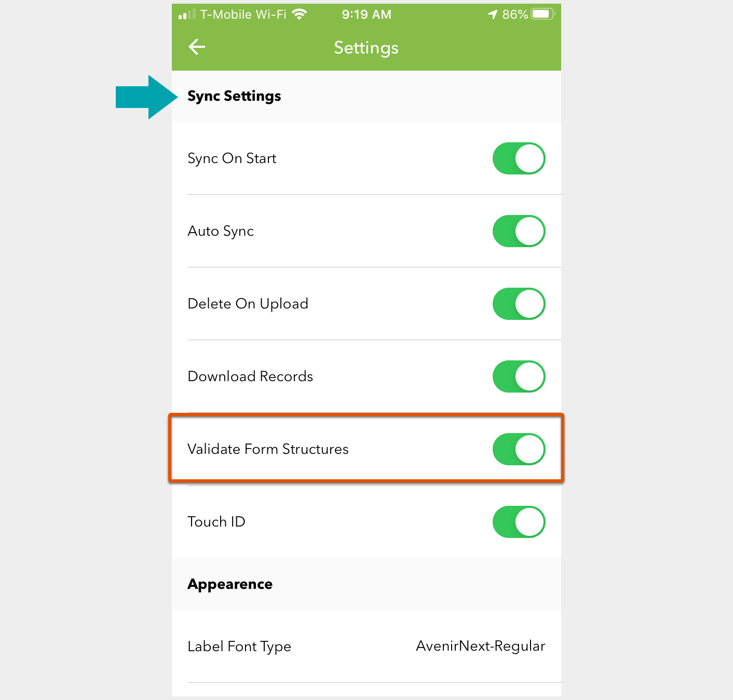Screen dimensions: 733x700
Task: Toggle the Download Records switch
Action: point(519,376)
